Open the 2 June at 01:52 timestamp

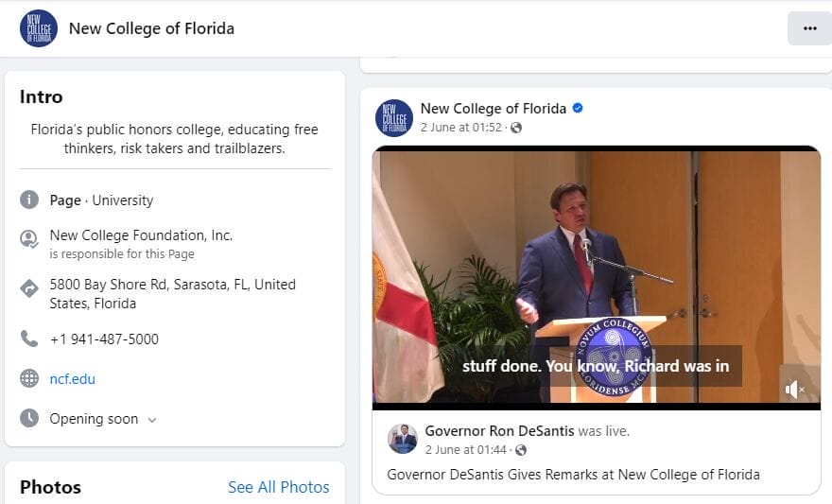(x=461, y=128)
